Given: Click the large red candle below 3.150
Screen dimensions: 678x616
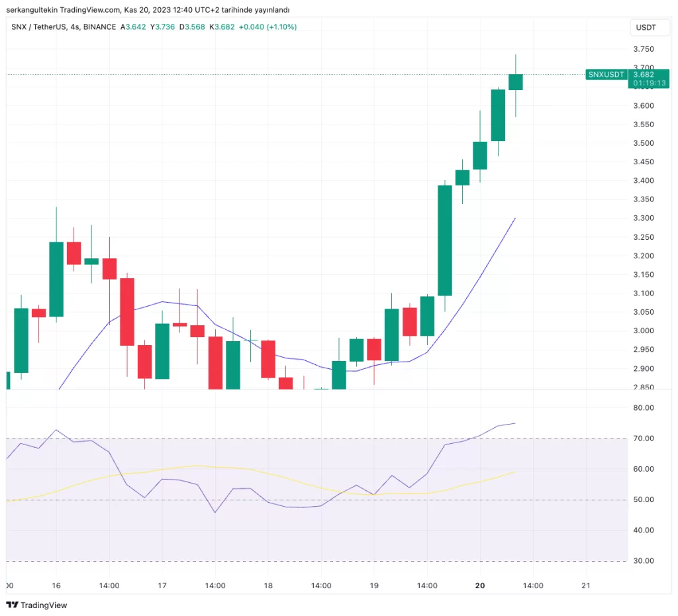Looking at the screenshot, I should pyautogui.click(x=126, y=311).
